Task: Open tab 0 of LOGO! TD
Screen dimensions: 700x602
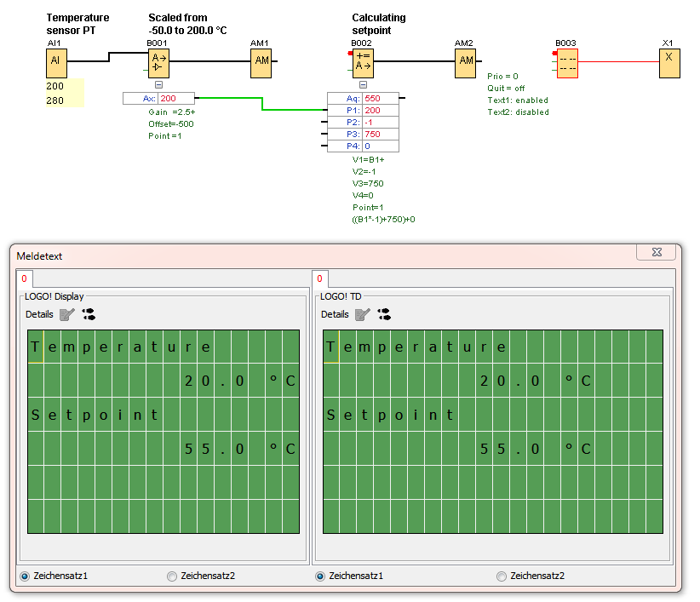Action: coord(319,278)
